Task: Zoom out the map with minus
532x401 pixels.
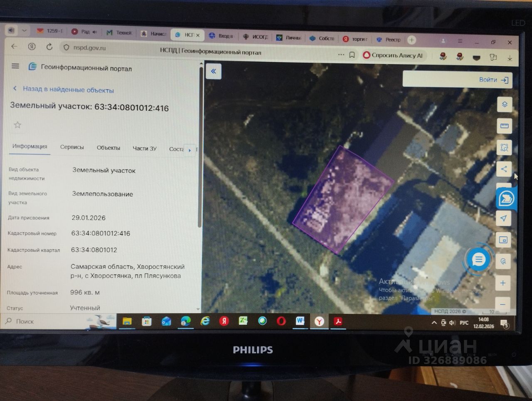Action: 502,304
